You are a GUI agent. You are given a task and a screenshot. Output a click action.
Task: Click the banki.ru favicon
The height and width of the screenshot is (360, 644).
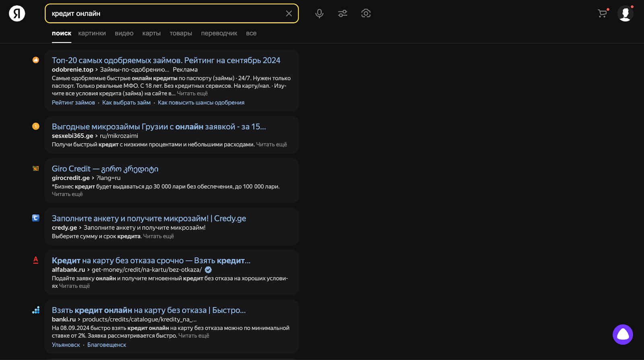tap(36, 310)
